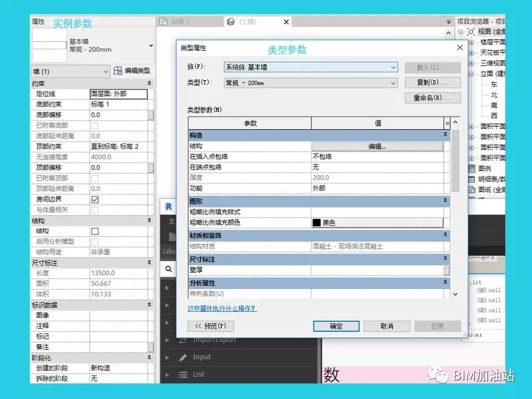Click the black coarse scale fill color swatch
Image resolution: width=532 pixels, height=399 pixels.
(x=316, y=222)
